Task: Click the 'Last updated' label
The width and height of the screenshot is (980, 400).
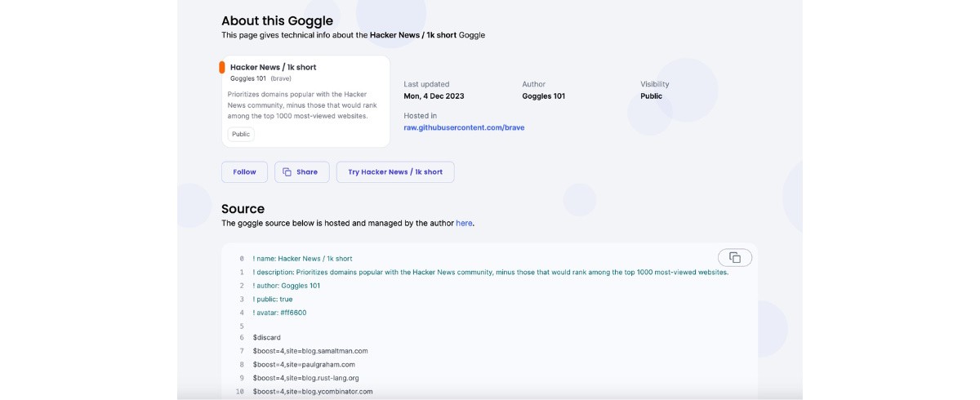Action: [426, 84]
